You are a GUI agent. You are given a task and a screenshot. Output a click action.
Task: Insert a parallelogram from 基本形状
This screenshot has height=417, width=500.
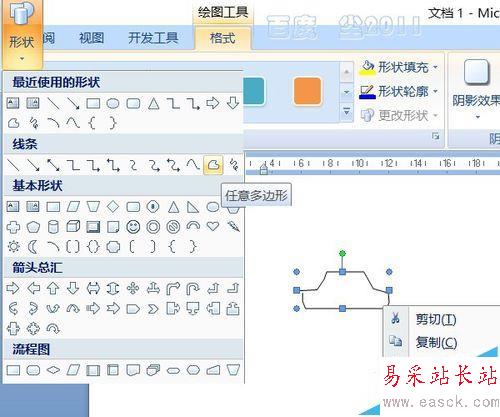pos(73,207)
